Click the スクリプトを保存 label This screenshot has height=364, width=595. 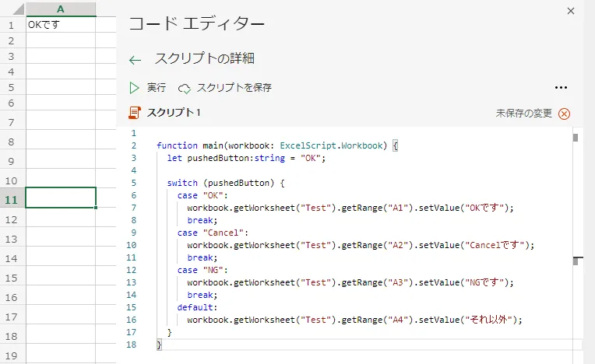point(234,88)
